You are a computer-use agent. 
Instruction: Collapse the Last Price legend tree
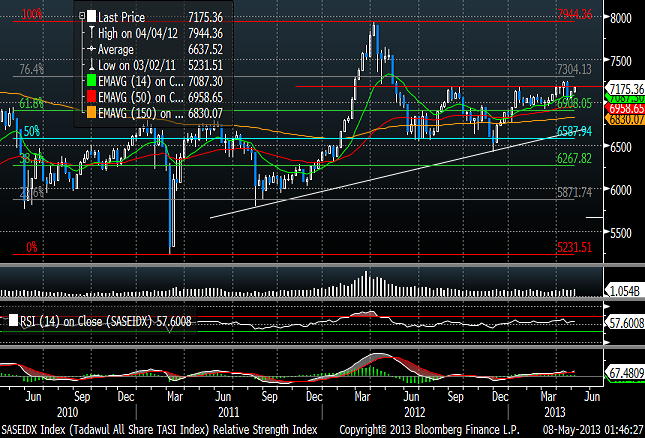(x=82, y=16)
